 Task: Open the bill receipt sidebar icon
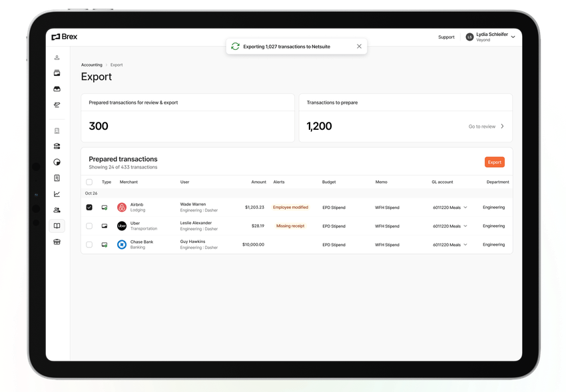pyautogui.click(x=57, y=178)
